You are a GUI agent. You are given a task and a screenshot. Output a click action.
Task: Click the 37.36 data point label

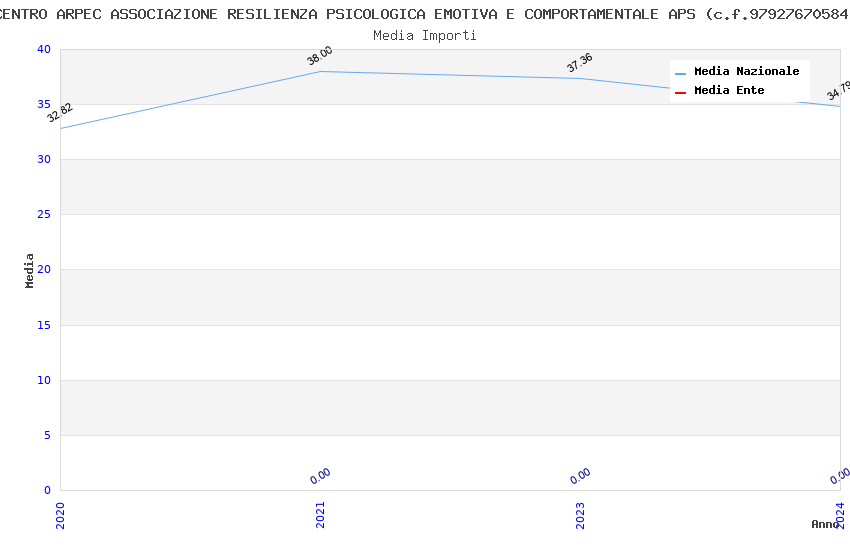(580, 63)
